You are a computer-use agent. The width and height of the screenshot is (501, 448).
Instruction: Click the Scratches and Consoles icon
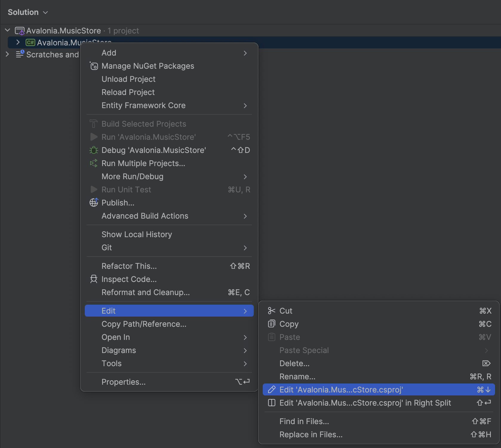tap(20, 54)
